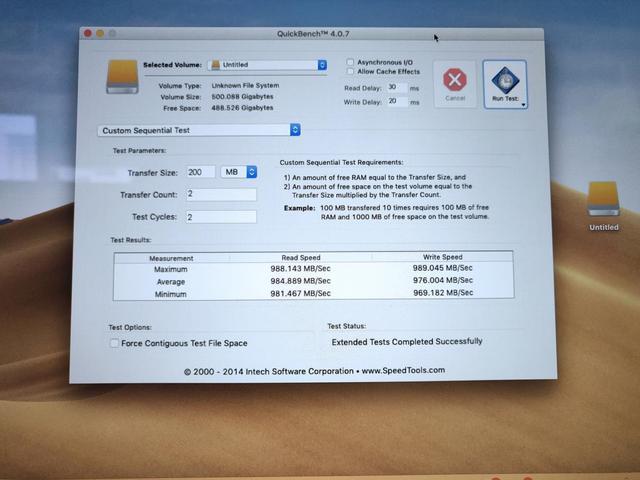Select the Average row label

171,282
